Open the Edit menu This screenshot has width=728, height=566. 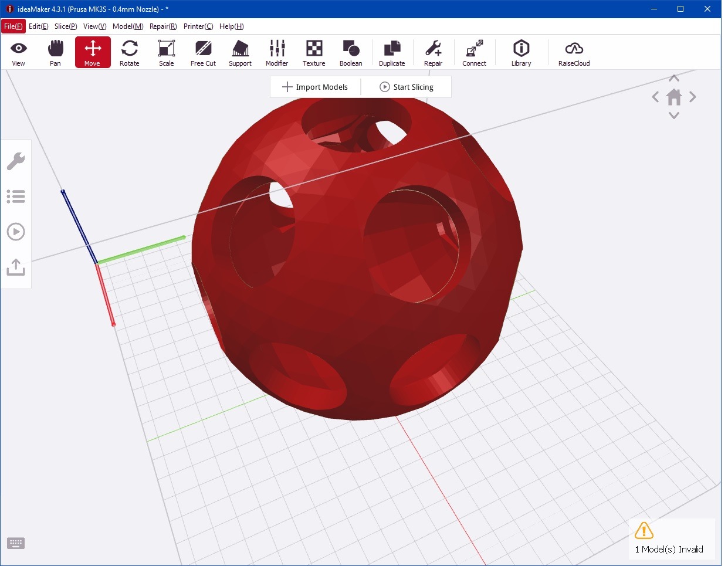click(x=38, y=26)
